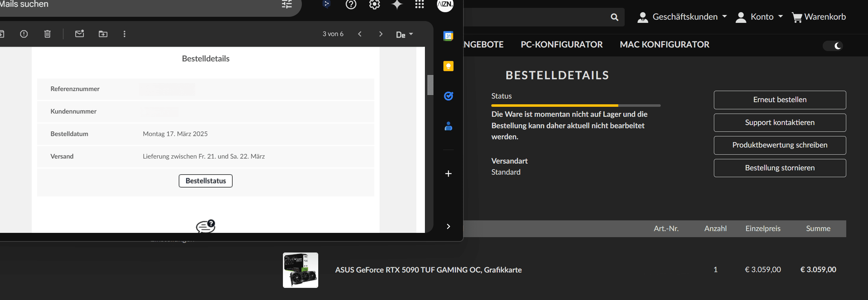
Task: Open the PC-KONFIGURATOR menu item
Action: [562, 45]
